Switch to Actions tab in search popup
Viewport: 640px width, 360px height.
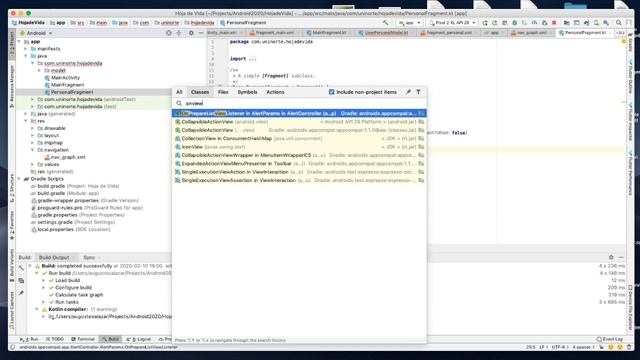[x=275, y=92]
